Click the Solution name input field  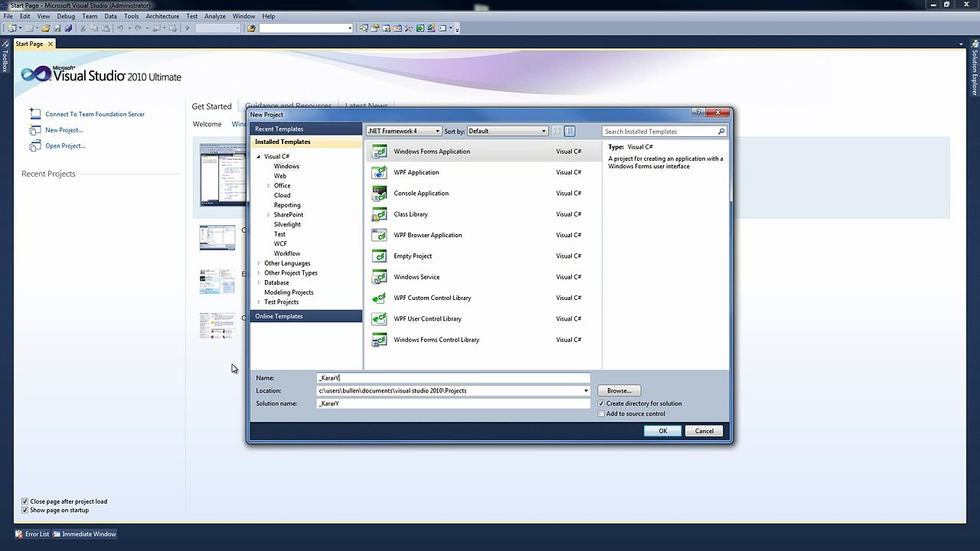[453, 403]
